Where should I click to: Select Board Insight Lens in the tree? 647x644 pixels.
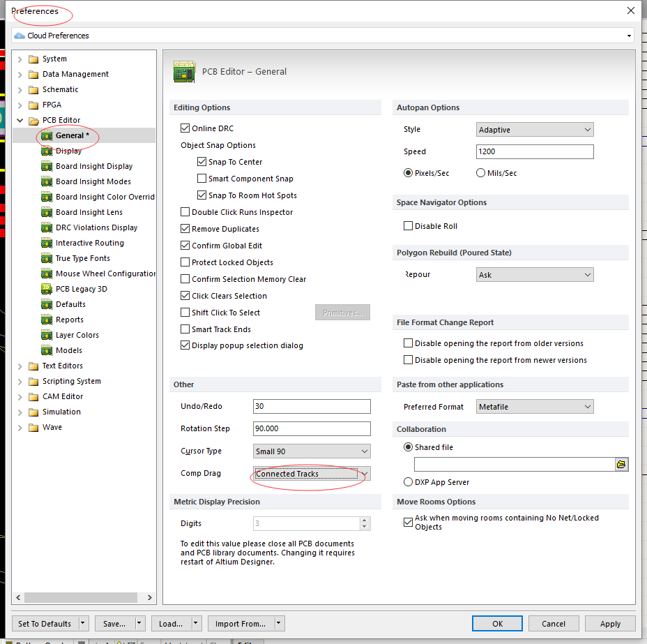[x=89, y=212]
